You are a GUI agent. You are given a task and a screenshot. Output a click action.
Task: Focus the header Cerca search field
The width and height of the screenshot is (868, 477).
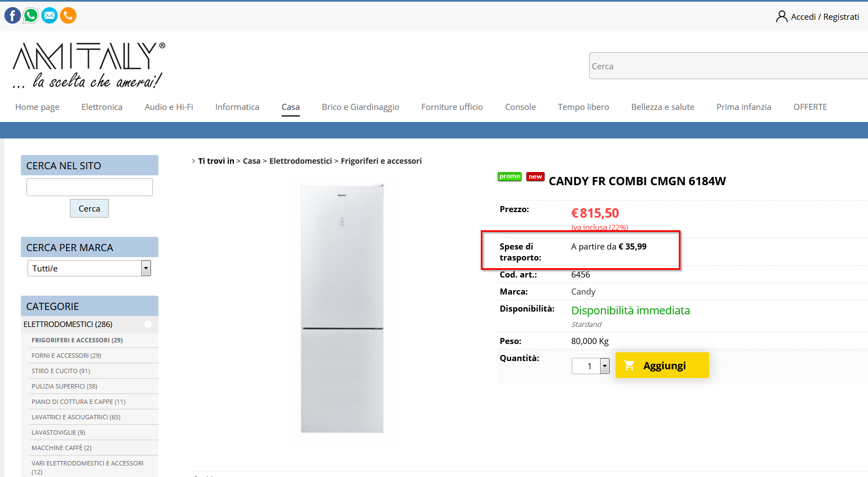click(x=728, y=66)
